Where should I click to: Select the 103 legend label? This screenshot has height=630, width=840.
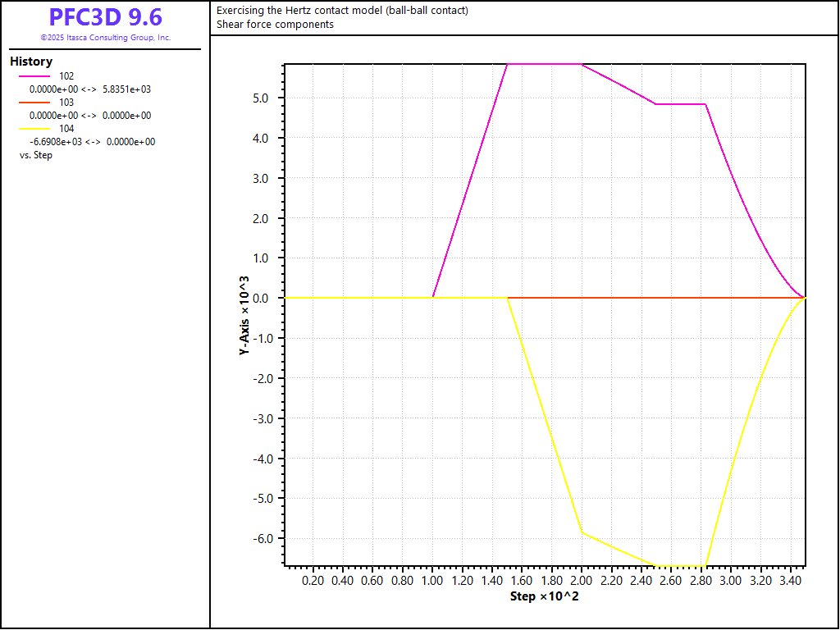[66, 103]
